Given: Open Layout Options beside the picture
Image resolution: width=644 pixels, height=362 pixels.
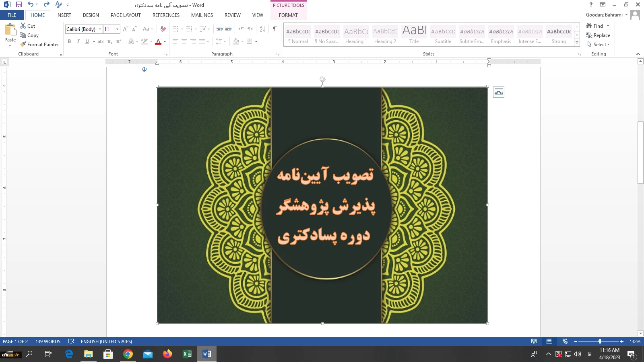Looking at the screenshot, I should click(498, 93).
